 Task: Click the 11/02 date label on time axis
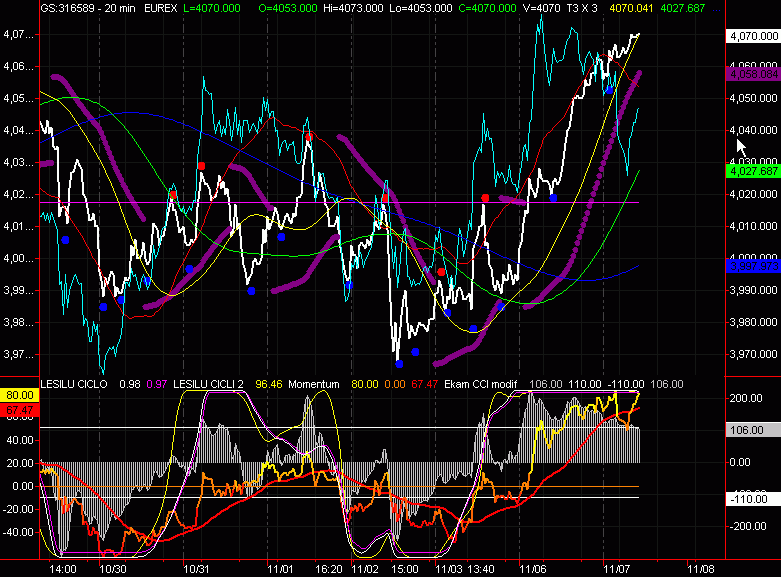coord(365,569)
